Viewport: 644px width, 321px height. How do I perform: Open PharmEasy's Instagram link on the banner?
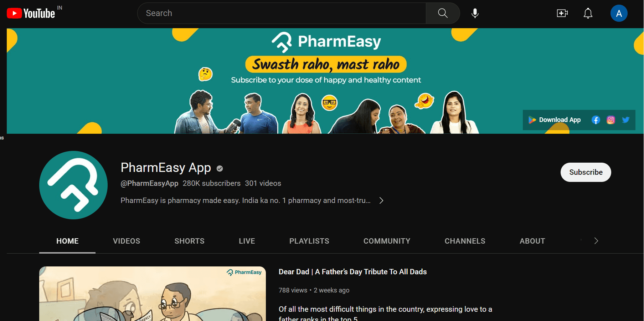[x=611, y=120]
